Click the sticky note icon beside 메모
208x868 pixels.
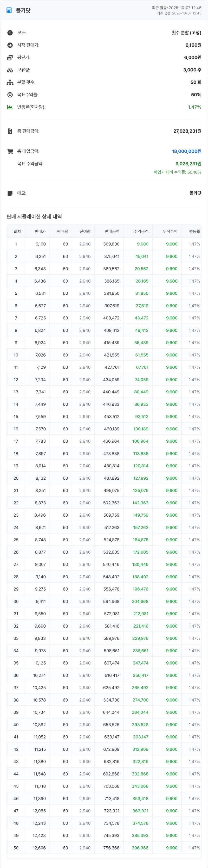pyautogui.click(x=10, y=193)
